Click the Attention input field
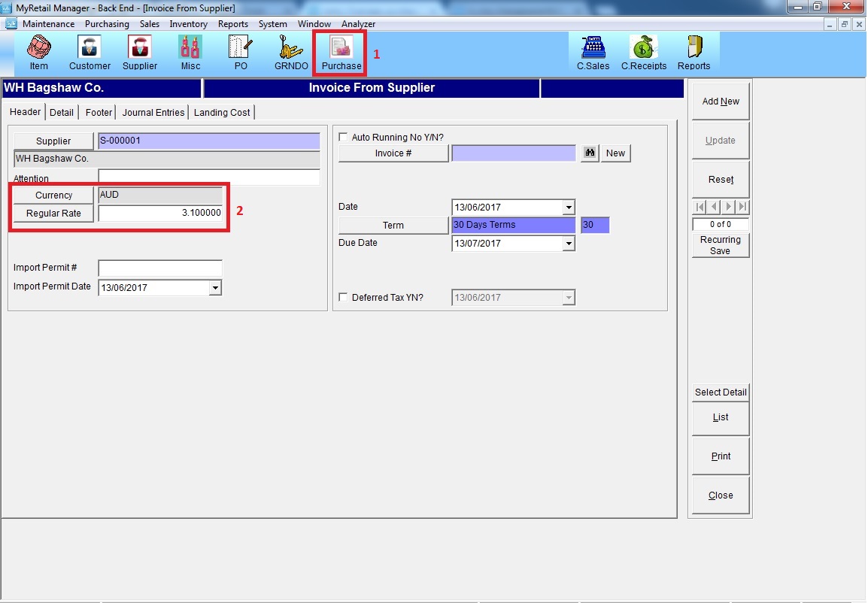 tap(208, 178)
